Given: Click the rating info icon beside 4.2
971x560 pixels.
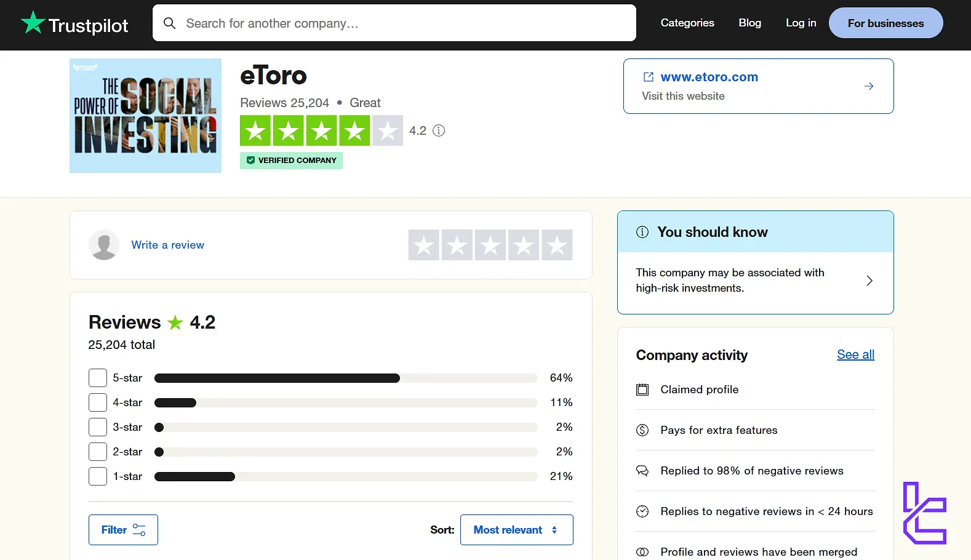Looking at the screenshot, I should pyautogui.click(x=439, y=130).
